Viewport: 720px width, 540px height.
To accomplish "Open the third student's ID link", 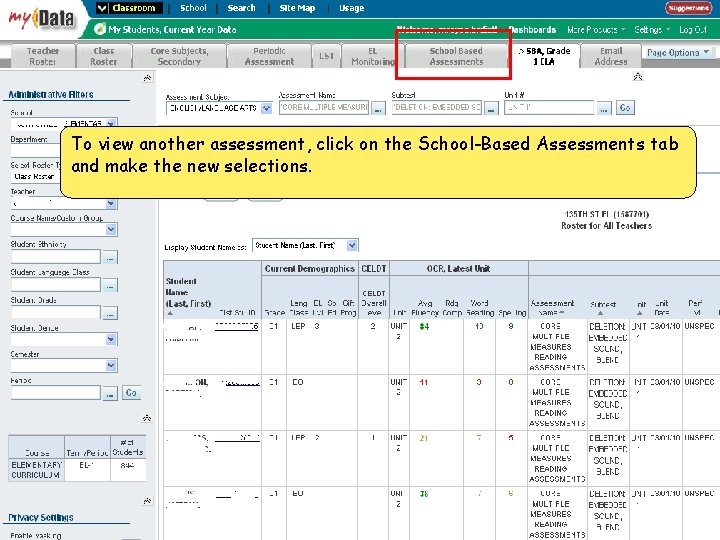I will point(237,438).
